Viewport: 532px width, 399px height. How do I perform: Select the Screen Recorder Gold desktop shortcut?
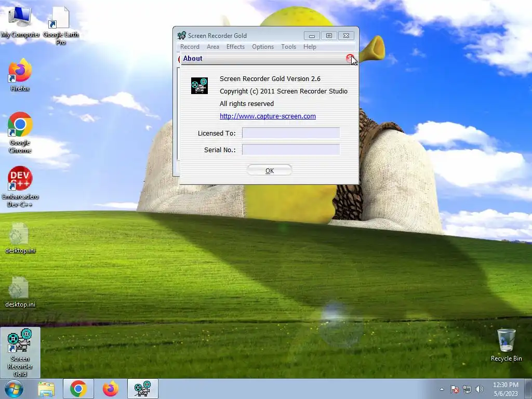click(20, 353)
